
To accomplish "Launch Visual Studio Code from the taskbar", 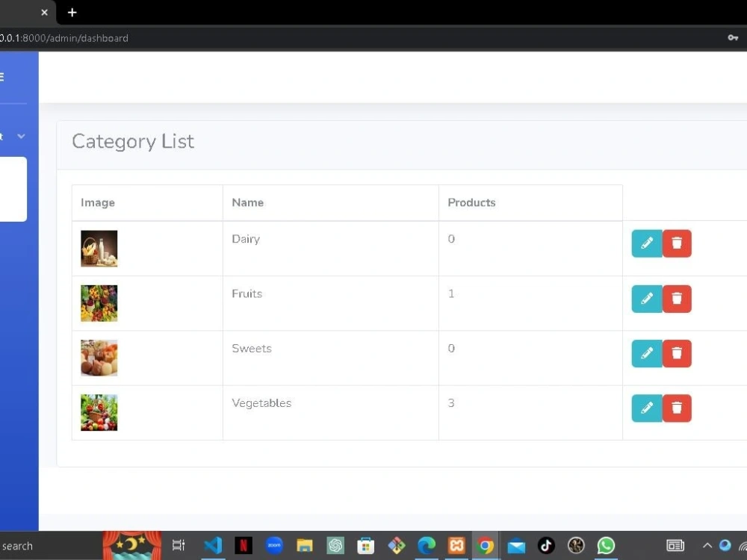I will pyautogui.click(x=213, y=546).
